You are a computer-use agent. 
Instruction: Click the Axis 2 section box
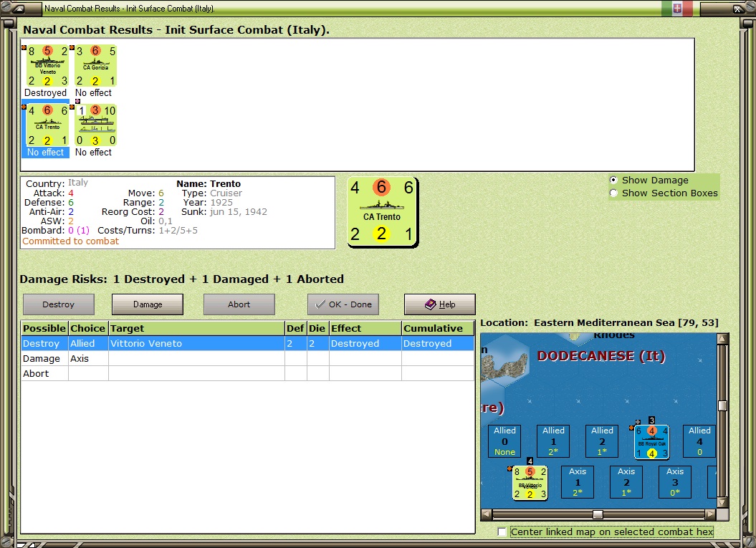pos(626,482)
